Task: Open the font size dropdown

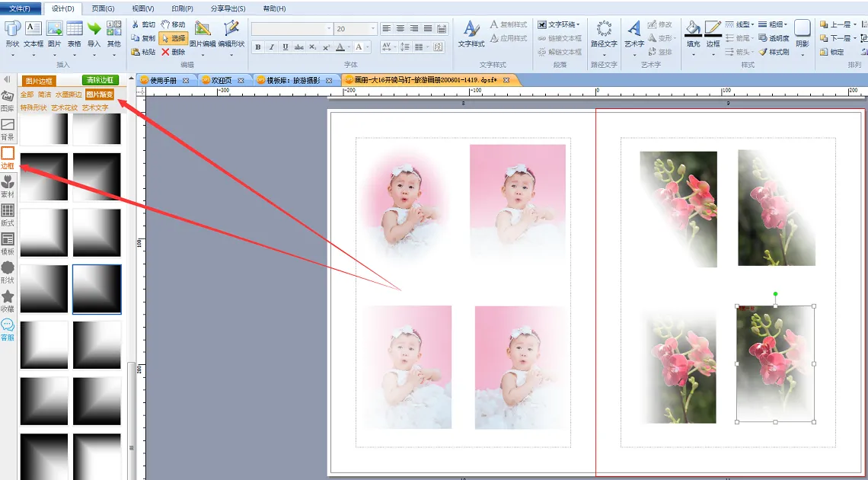Action: [x=372, y=29]
